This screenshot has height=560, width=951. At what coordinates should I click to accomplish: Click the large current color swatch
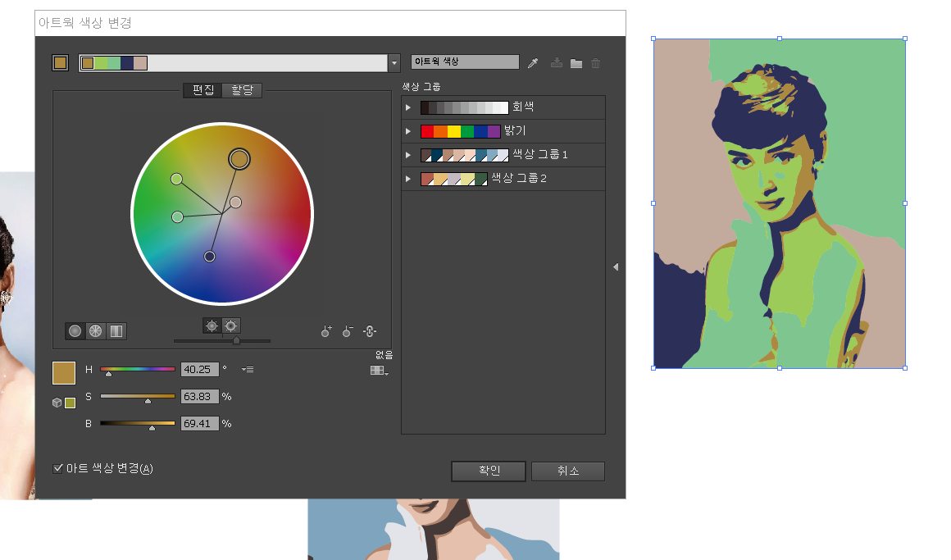coord(64,373)
